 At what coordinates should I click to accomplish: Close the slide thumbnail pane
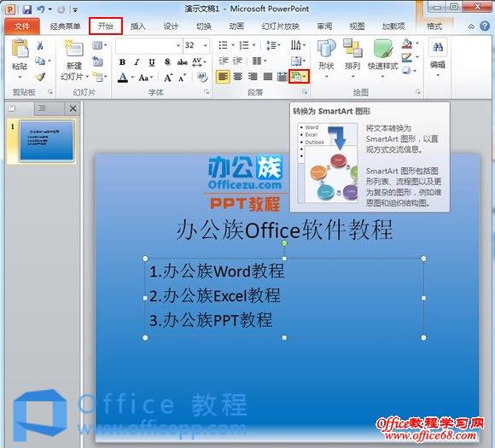pyautogui.click(x=73, y=108)
